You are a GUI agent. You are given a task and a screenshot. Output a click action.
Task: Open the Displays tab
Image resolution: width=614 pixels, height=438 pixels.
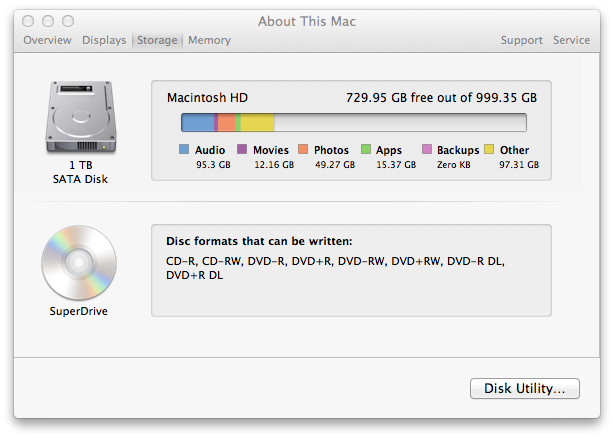pyautogui.click(x=104, y=40)
